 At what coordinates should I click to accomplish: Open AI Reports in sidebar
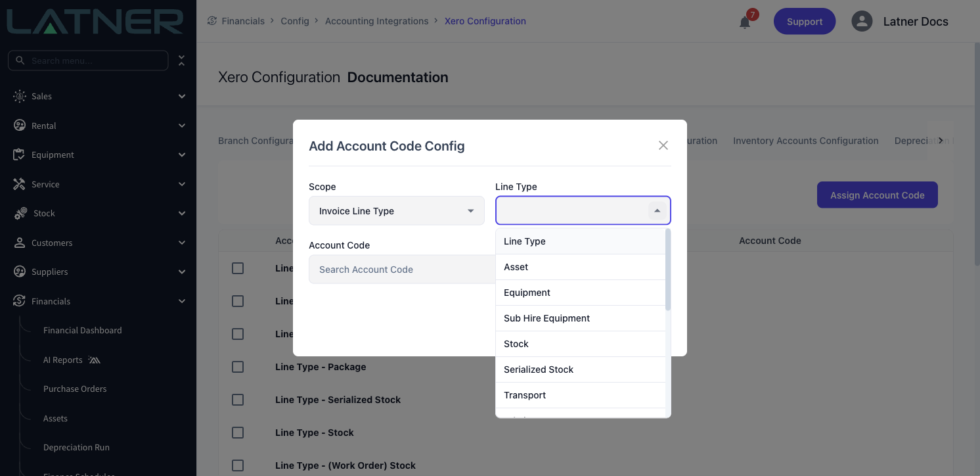(x=63, y=360)
